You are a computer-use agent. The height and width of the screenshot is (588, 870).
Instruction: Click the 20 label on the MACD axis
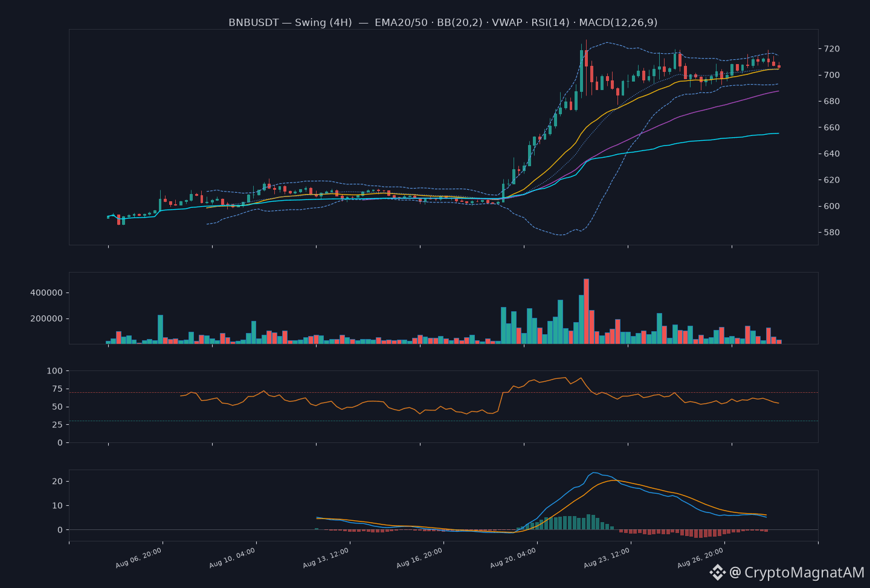[x=57, y=481]
